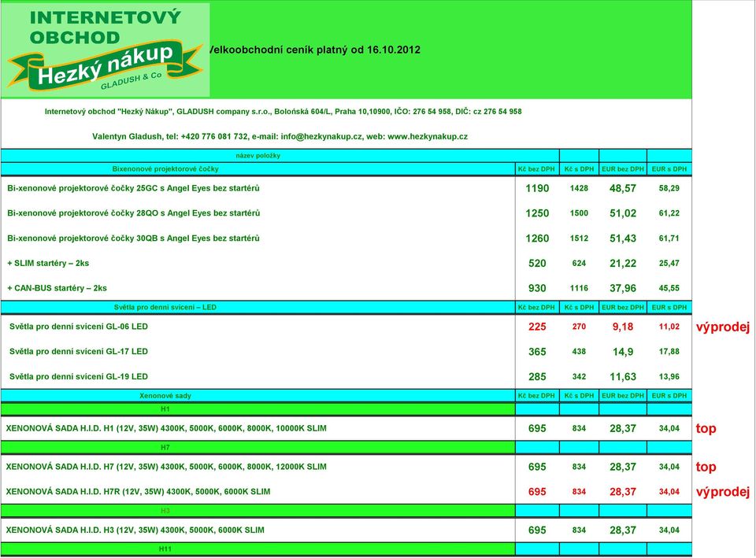Click the 13,96 EUR s DPH value

[669, 377]
